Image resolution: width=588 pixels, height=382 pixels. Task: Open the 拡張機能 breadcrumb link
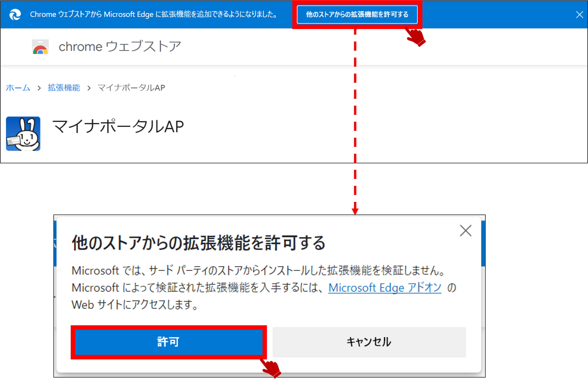tap(64, 88)
